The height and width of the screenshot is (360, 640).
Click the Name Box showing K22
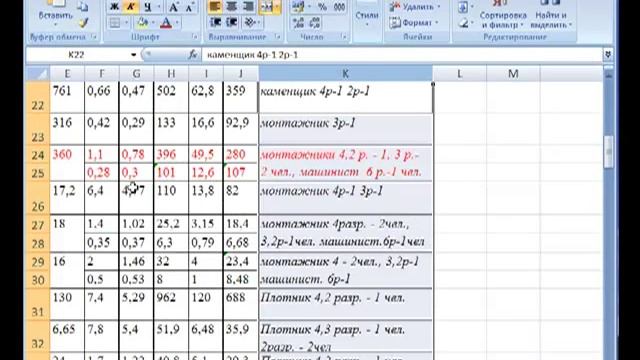pos(78,55)
